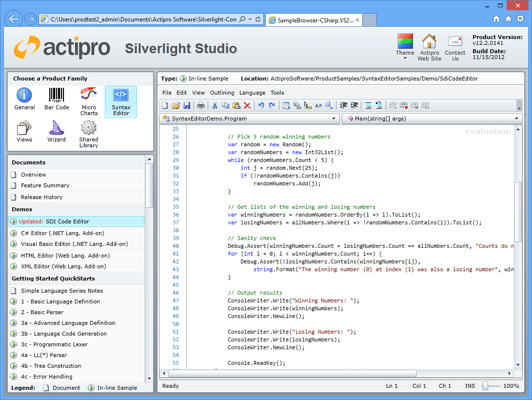
Task: Print the document with the printer icon
Action: 201,105
